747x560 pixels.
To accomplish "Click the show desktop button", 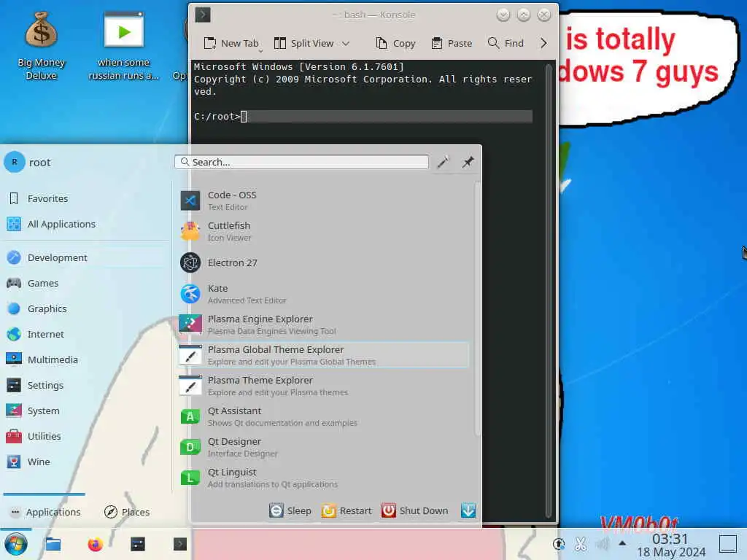I will pos(727,544).
